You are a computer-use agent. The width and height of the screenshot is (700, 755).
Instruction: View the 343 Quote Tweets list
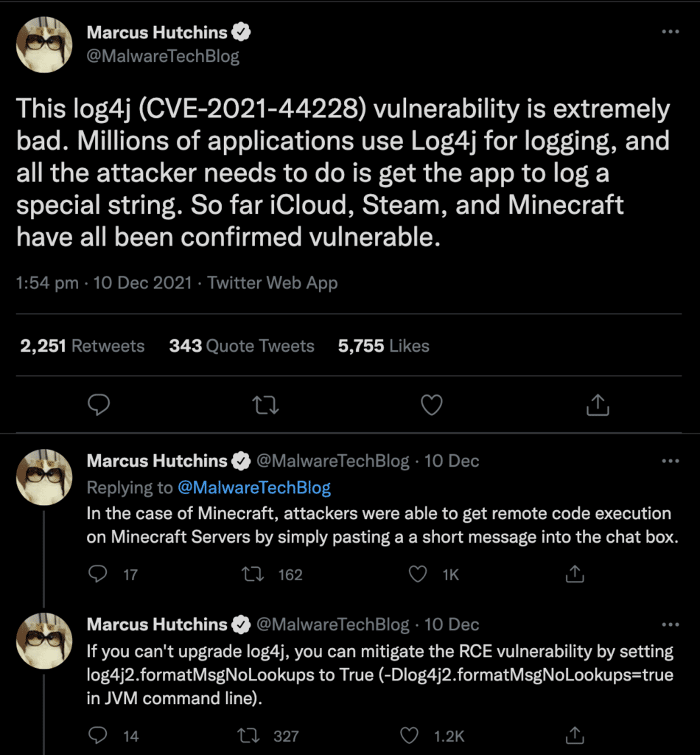(242, 346)
